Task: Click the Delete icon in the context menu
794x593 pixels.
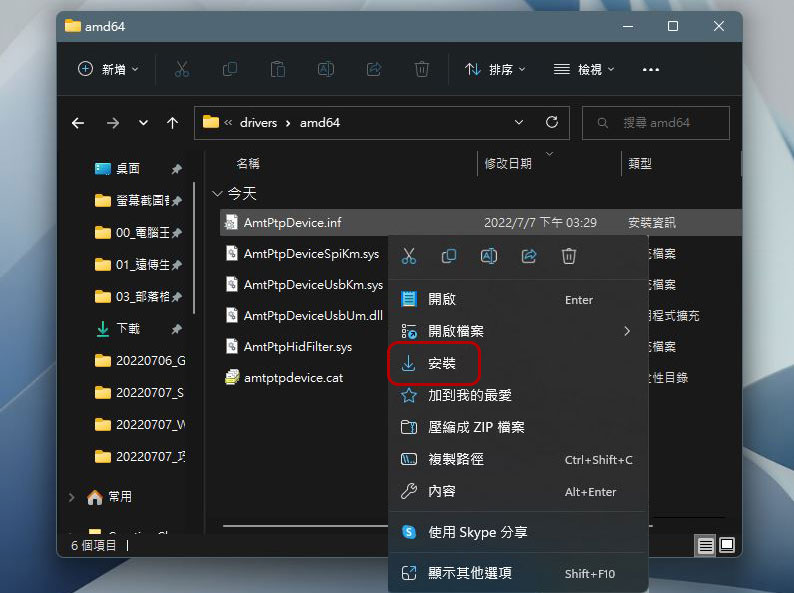Action: (569, 256)
